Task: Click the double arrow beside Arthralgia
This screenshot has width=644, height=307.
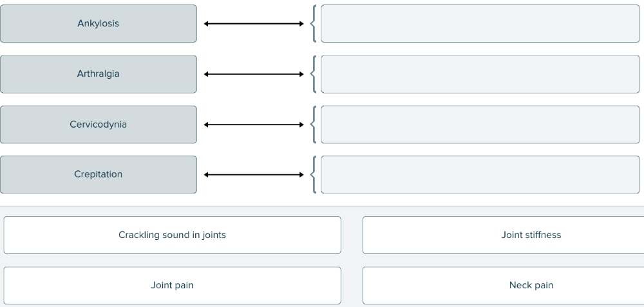Action: tap(254, 74)
